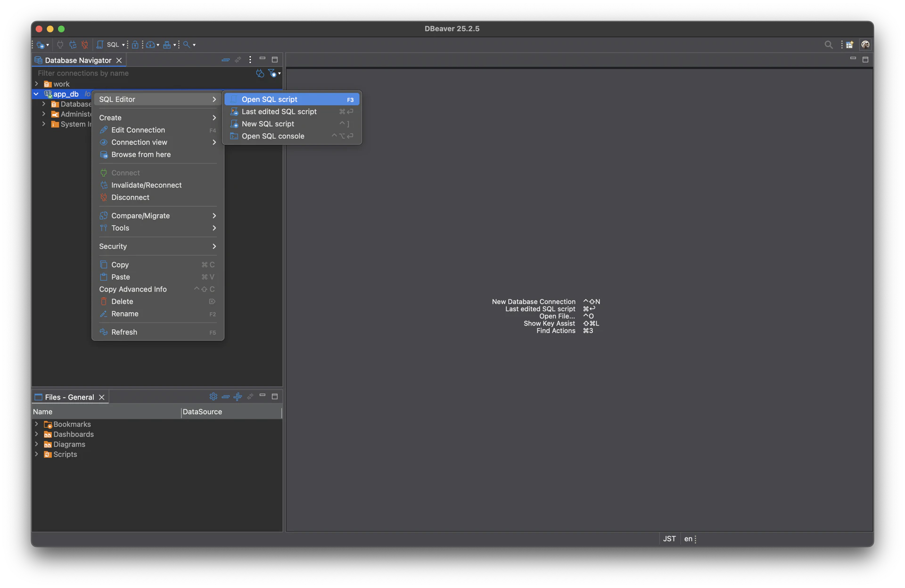Click the Browse from here icon
Image resolution: width=905 pixels, height=588 pixels.
(104, 155)
